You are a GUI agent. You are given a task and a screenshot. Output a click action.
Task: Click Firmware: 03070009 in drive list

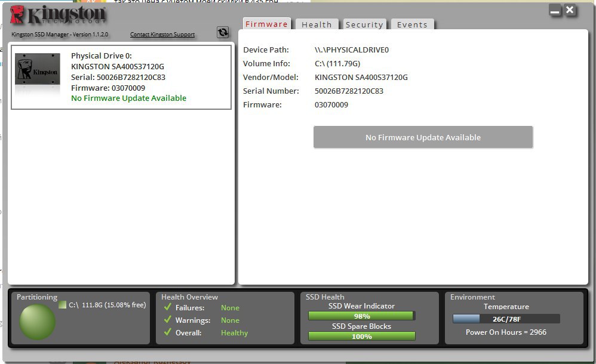click(108, 88)
